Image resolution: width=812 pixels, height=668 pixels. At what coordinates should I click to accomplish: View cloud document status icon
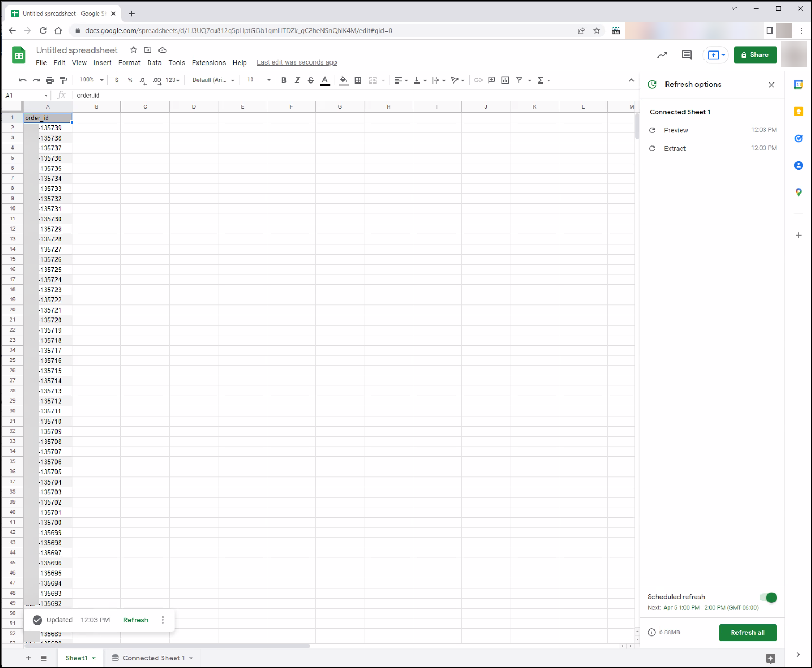pos(162,50)
